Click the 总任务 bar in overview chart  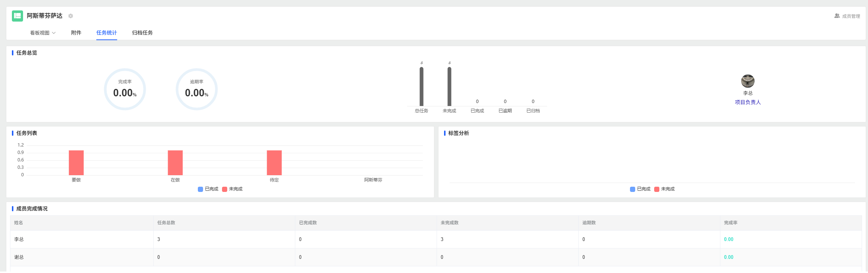(421, 87)
